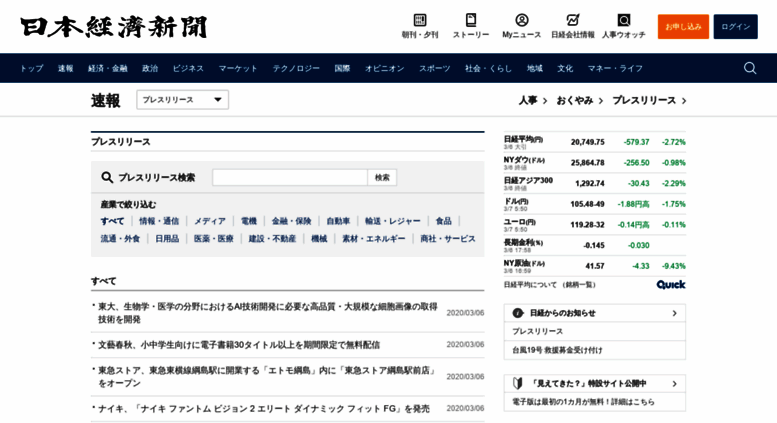The height and width of the screenshot is (423, 777).
Task: Click the Nikkei logo 日本経済新聞
Action: point(113,27)
